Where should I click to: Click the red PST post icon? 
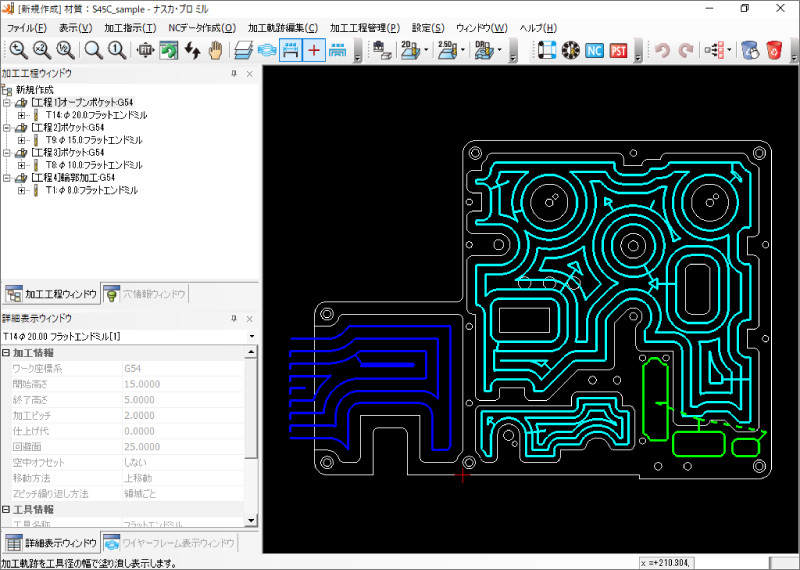[618, 50]
